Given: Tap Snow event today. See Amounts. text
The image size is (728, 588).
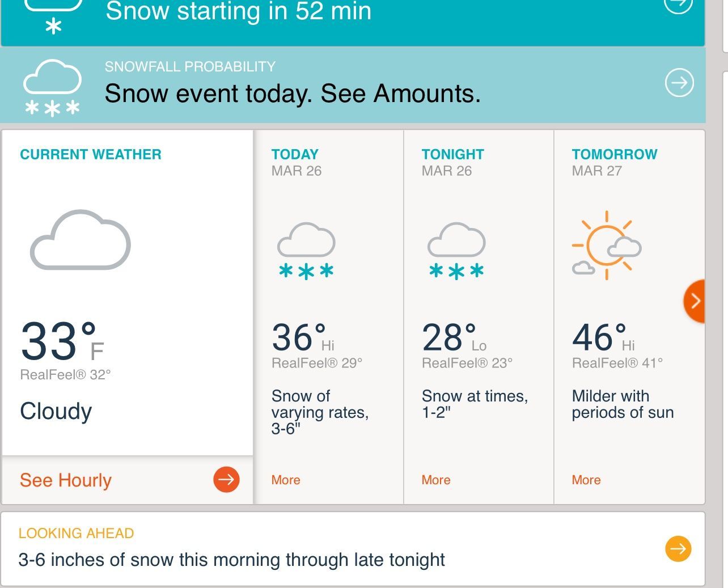Looking at the screenshot, I should point(293,94).
